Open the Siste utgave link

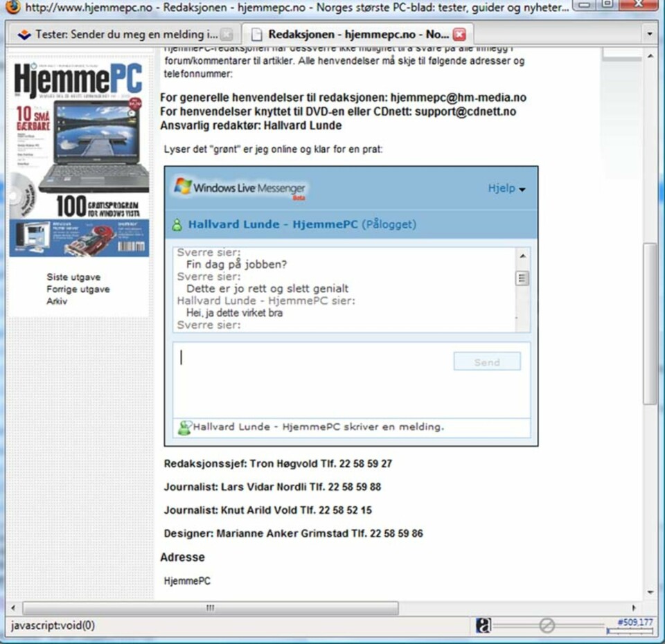point(73,277)
